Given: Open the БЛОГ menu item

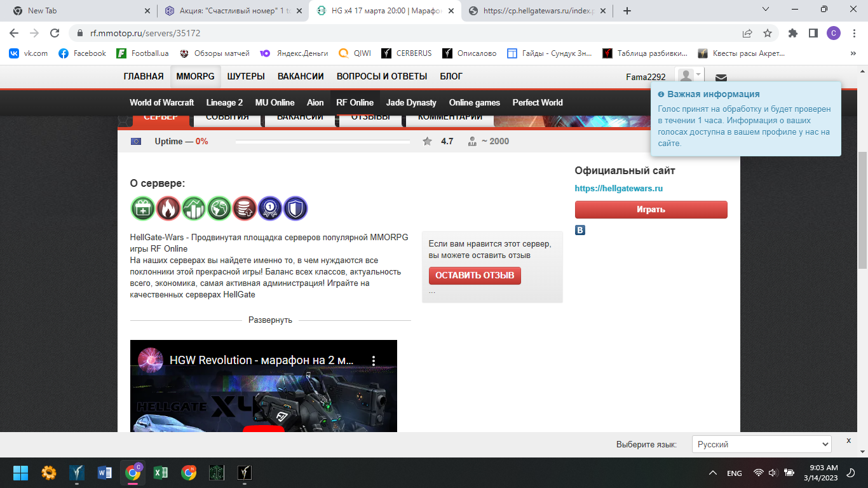Looking at the screenshot, I should (451, 76).
